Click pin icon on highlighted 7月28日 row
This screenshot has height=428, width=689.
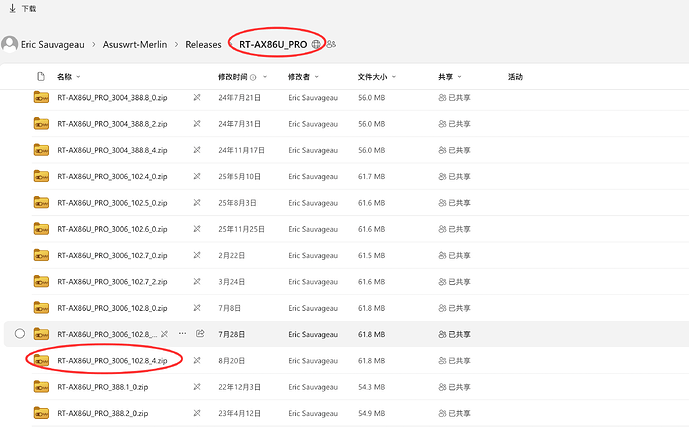coord(164,334)
